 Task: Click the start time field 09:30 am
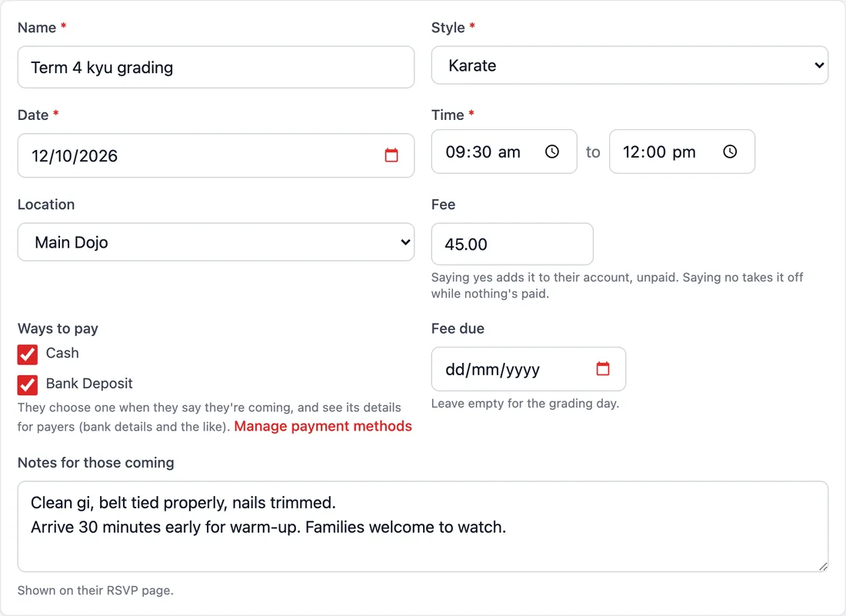point(504,152)
